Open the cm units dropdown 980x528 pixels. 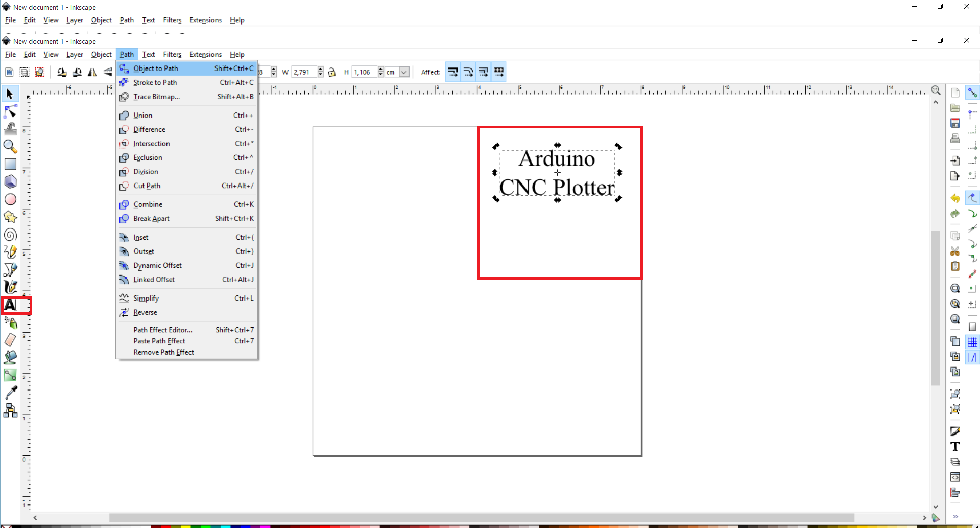[403, 72]
